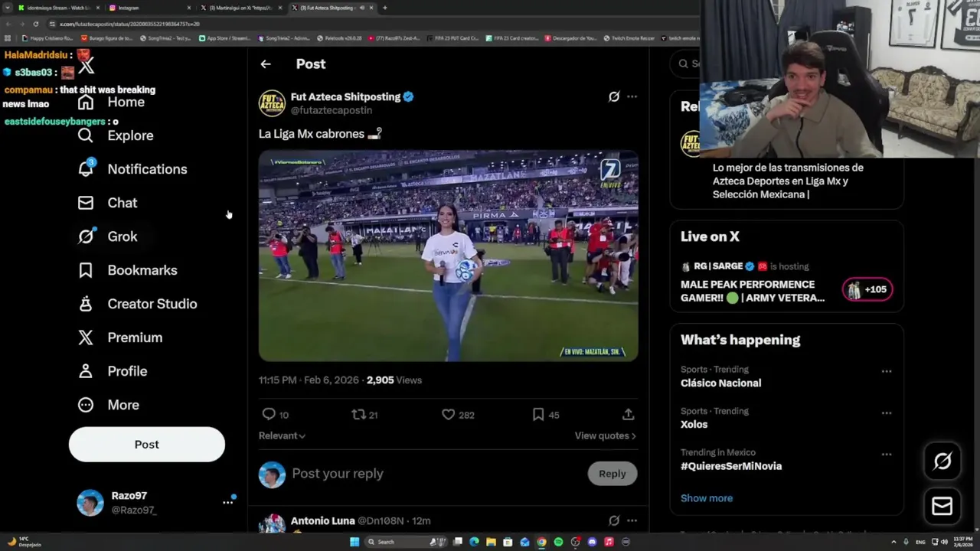
Task: Open Grok from the sidebar
Action: (x=107, y=236)
